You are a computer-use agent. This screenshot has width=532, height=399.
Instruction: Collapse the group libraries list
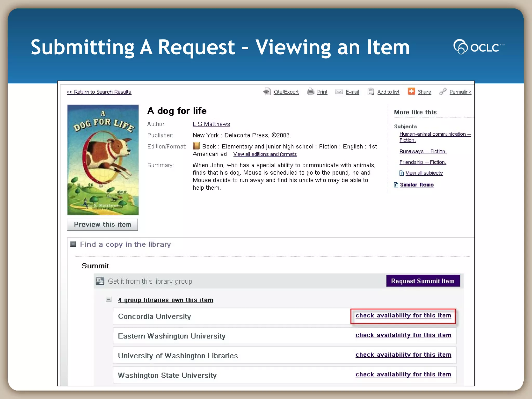coord(109,300)
